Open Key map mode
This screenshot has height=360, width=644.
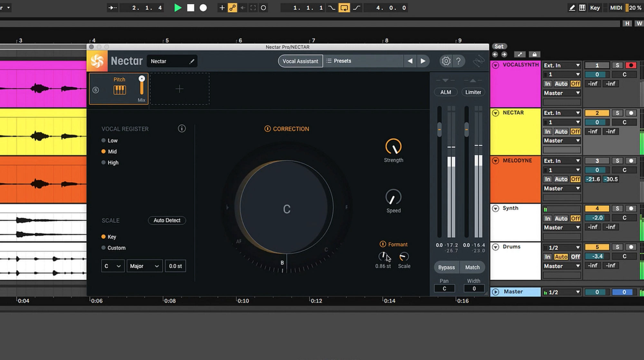point(595,8)
